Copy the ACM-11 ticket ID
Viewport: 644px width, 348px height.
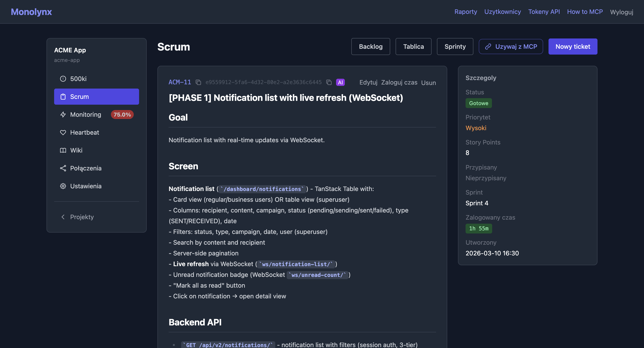(199, 82)
